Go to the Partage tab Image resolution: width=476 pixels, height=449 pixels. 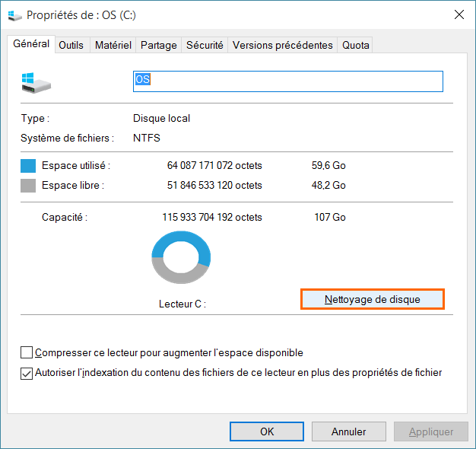158,45
